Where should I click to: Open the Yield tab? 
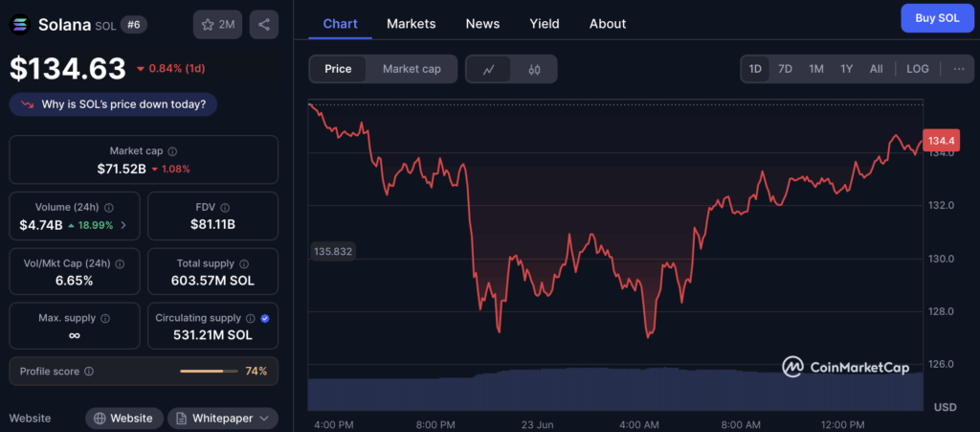545,24
